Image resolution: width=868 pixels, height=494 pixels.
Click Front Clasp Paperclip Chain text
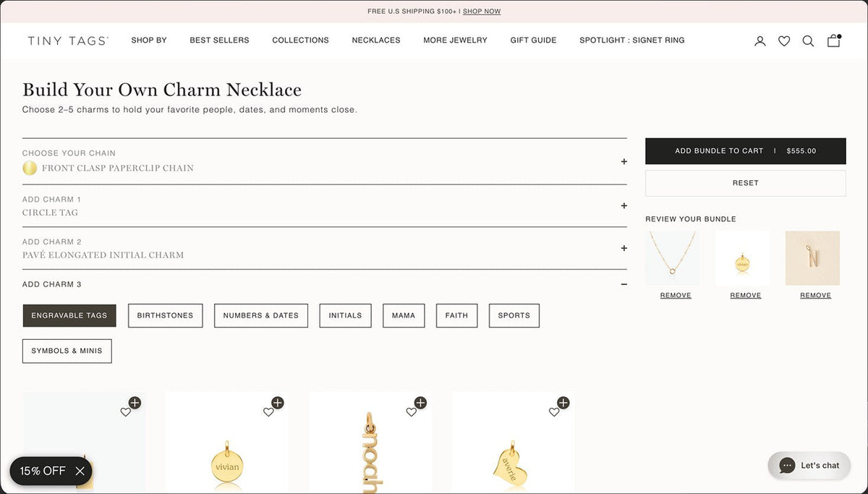tap(117, 169)
